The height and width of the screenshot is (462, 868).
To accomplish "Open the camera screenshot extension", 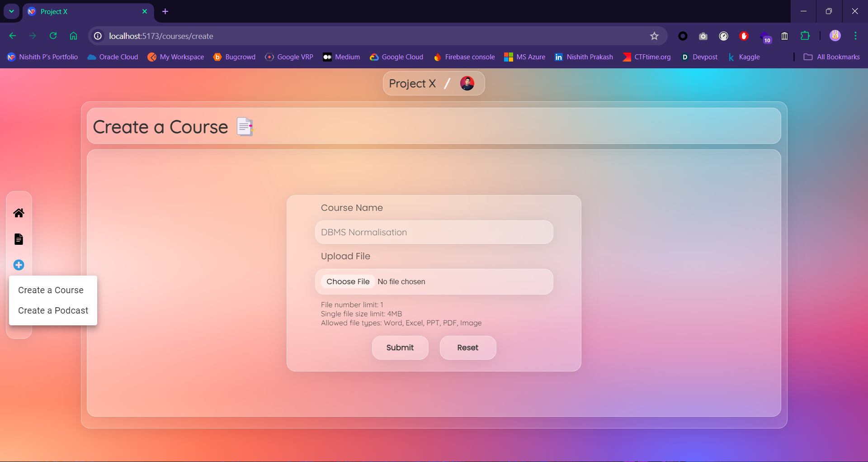I will 703,36.
